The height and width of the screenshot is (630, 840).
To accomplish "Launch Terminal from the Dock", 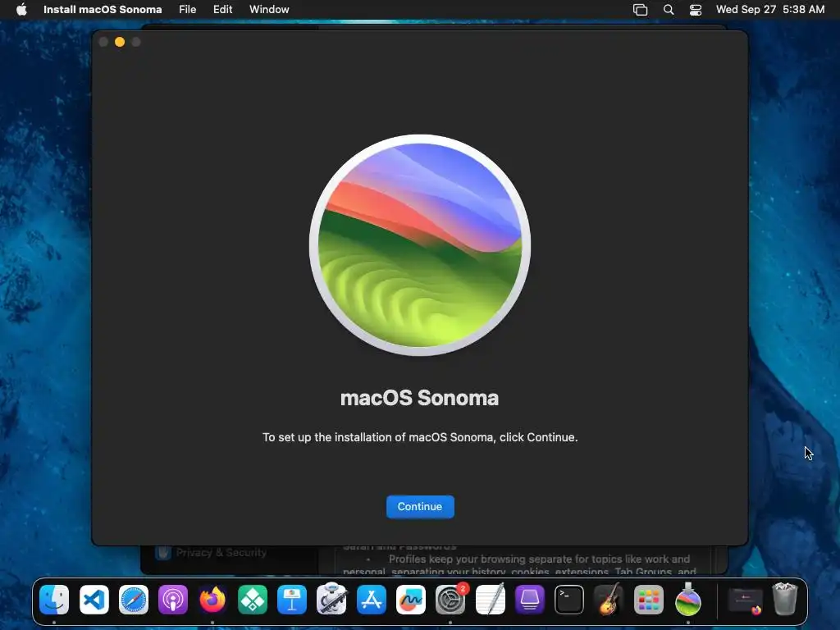I will tap(569, 600).
